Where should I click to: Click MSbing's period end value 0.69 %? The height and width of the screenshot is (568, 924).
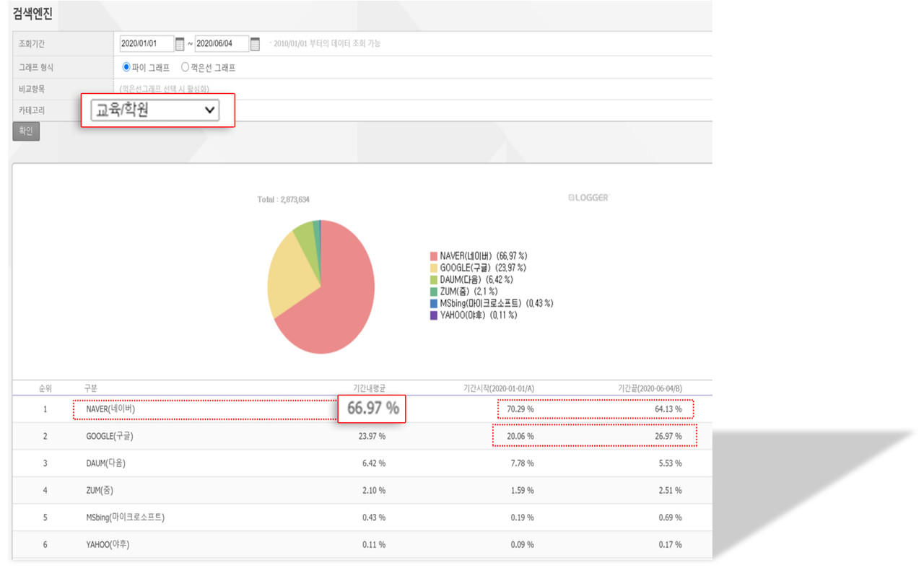pos(669,517)
